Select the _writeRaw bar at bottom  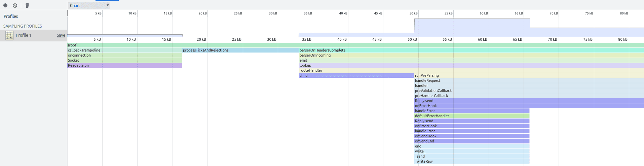(x=471, y=161)
